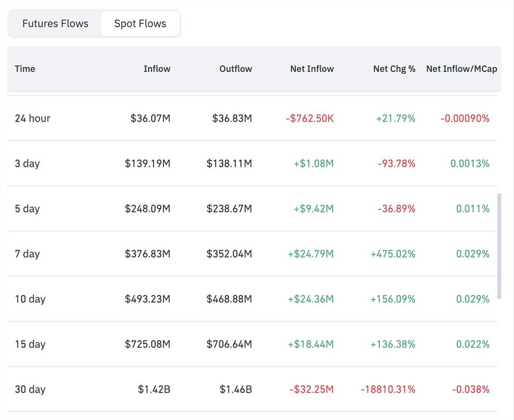Click the Net Inflow/MCap column header
Viewport: 514px width, 420px height.
pyautogui.click(x=461, y=69)
